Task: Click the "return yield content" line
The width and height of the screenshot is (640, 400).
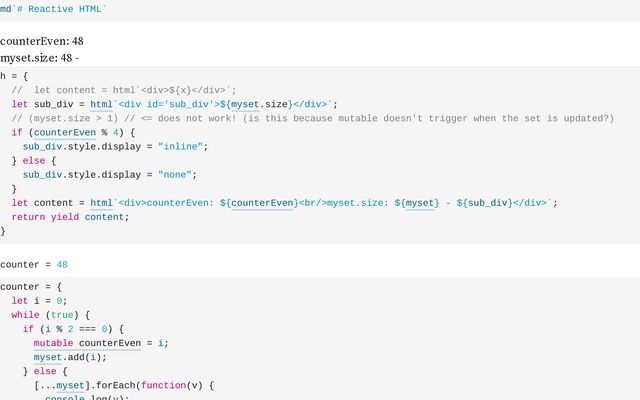Action: (x=69, y=217)
